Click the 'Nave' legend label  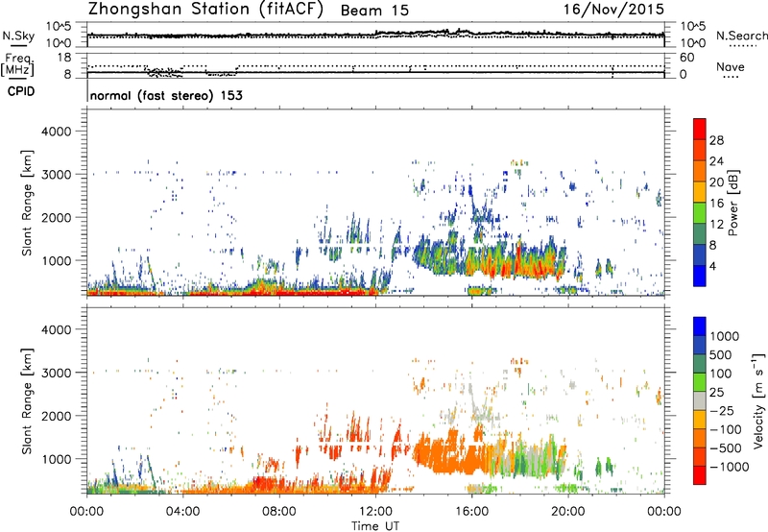(x=731, y=66)
